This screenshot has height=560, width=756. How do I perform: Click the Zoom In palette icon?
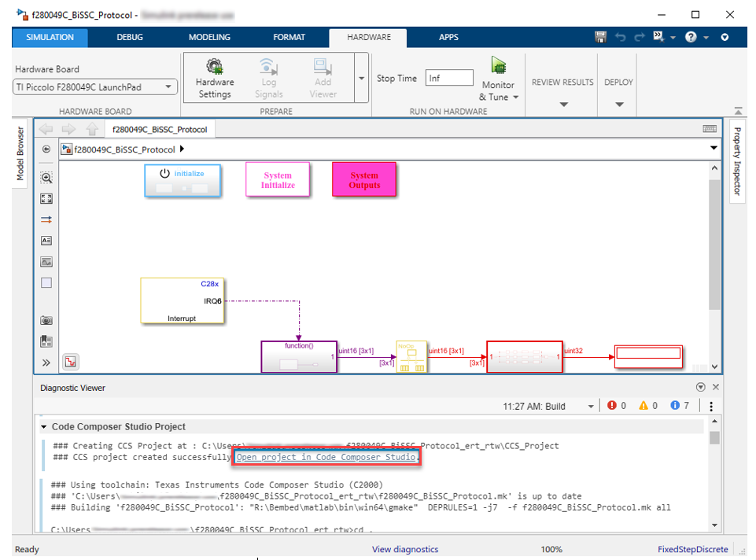(x=46, y=178)
